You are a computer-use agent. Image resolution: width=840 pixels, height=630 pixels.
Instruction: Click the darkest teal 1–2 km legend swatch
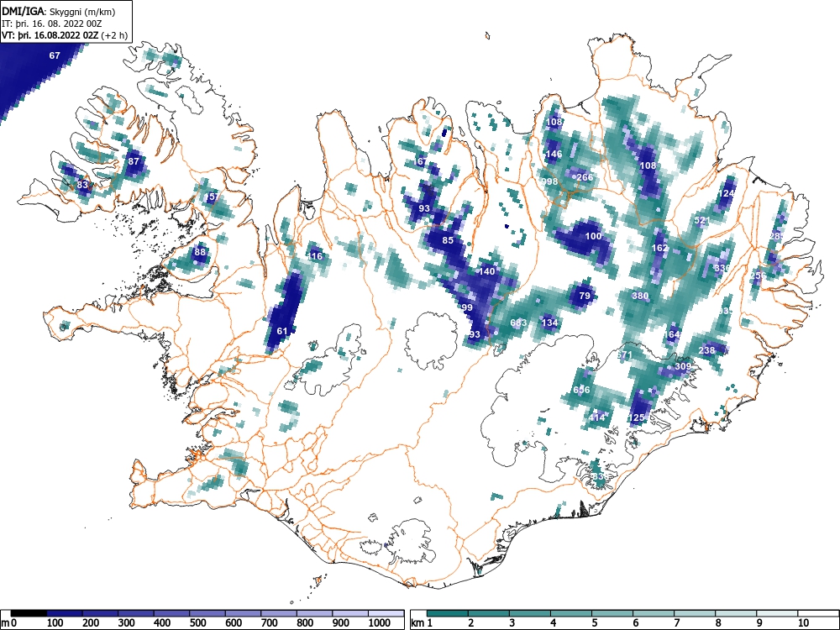448,613
